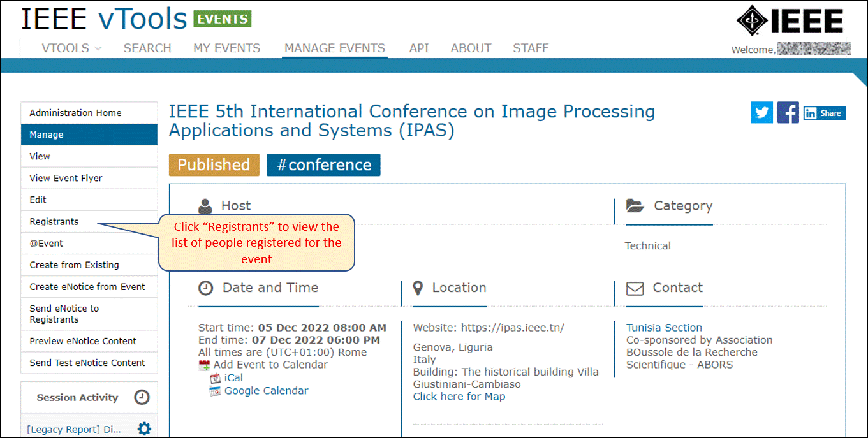The width and height of the screenshot is (868, 438).
Task: Share event on Twitter icon
Action: point(762,113)
